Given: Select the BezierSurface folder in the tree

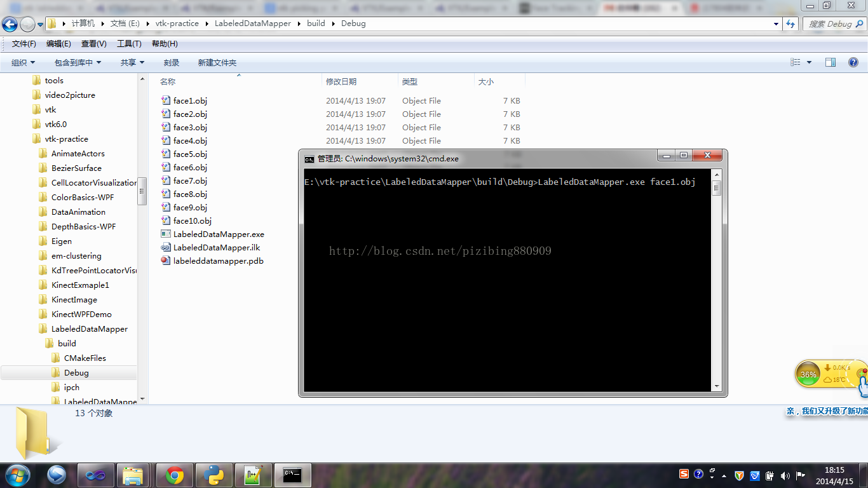Looking at the screenshot, I should 76,168.
